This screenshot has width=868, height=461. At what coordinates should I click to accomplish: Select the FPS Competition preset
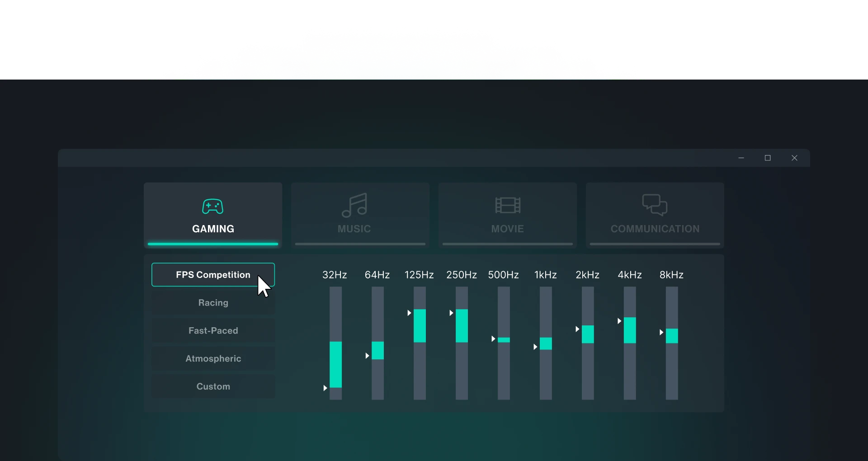[x=213, y=275]
